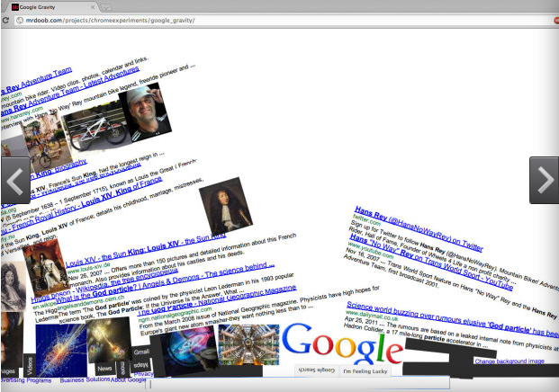The height and width of the screenshot is (392, 559).
Task: Open the rotated Gmail menu item
Action: [x=141, y=352]
